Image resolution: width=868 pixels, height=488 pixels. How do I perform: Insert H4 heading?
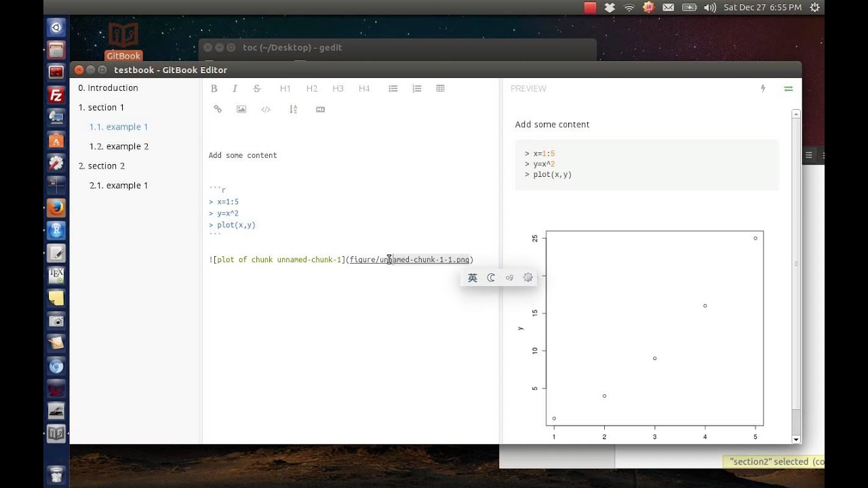(x=364, y=89)
